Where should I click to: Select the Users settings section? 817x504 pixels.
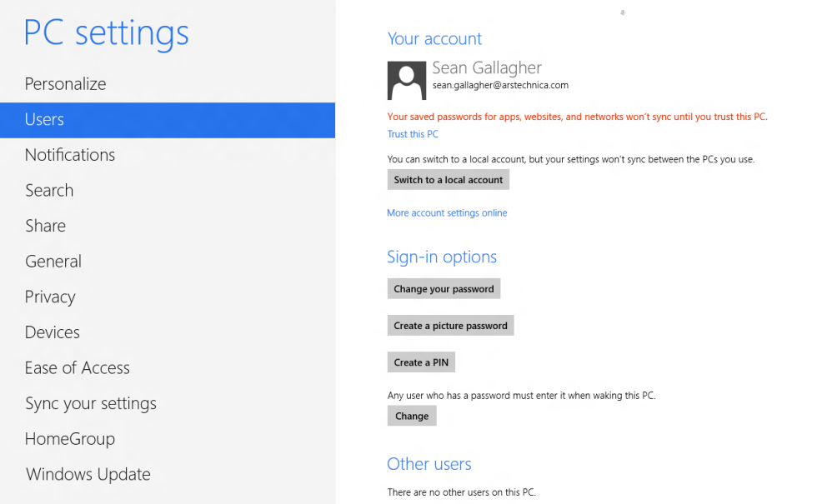44,119
